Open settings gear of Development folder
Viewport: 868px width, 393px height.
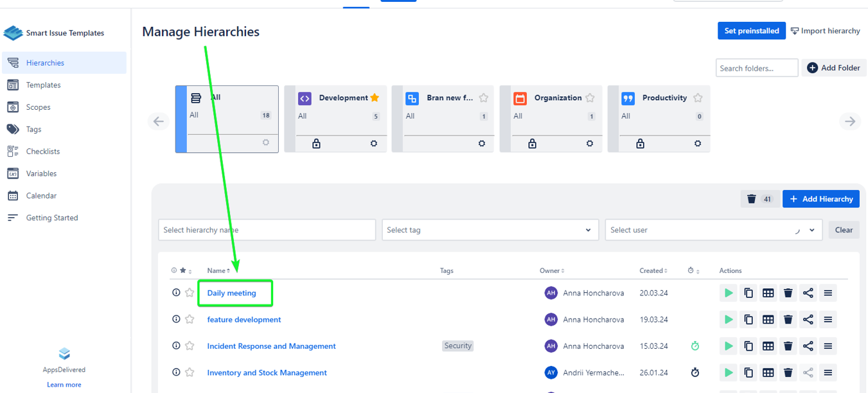click(374, 144)
